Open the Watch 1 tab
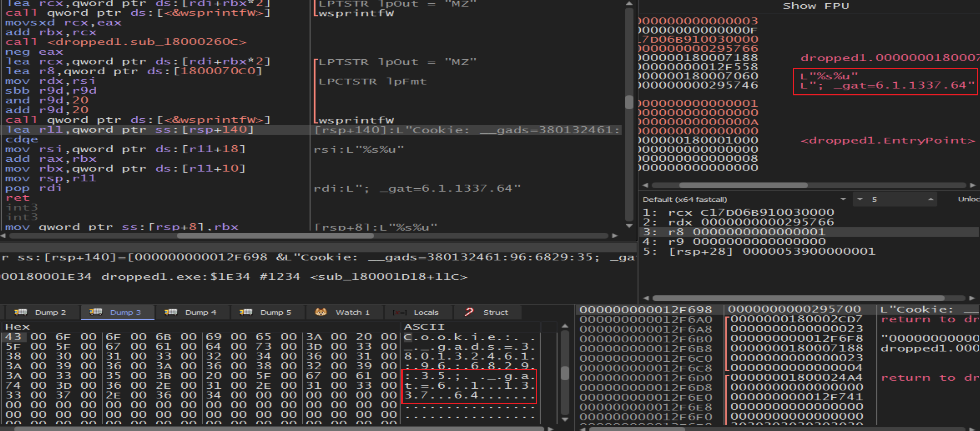The height and width of the screenshot is (431, 980). coord(352,312)
